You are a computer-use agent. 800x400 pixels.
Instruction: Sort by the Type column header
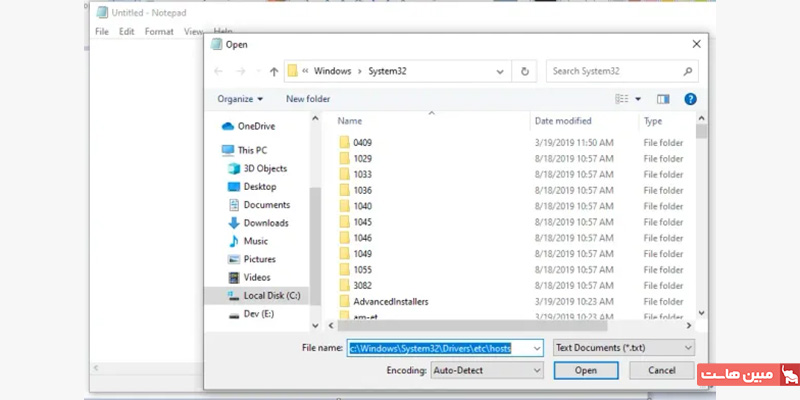tap(653, 121)
